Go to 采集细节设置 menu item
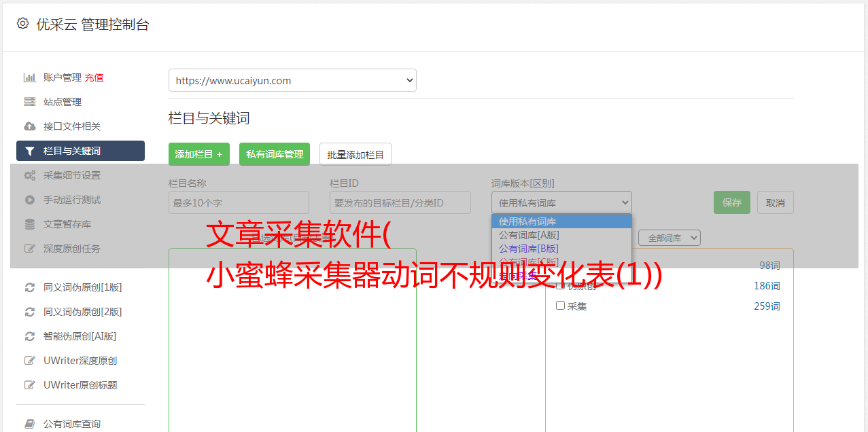Viewport: 868px width, 432px height. (71, 175)
